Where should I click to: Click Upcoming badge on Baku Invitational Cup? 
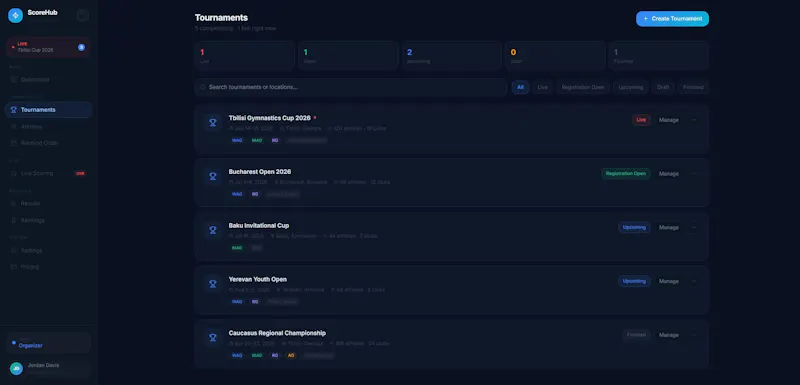pyautogui.click(x=634, y=227)
